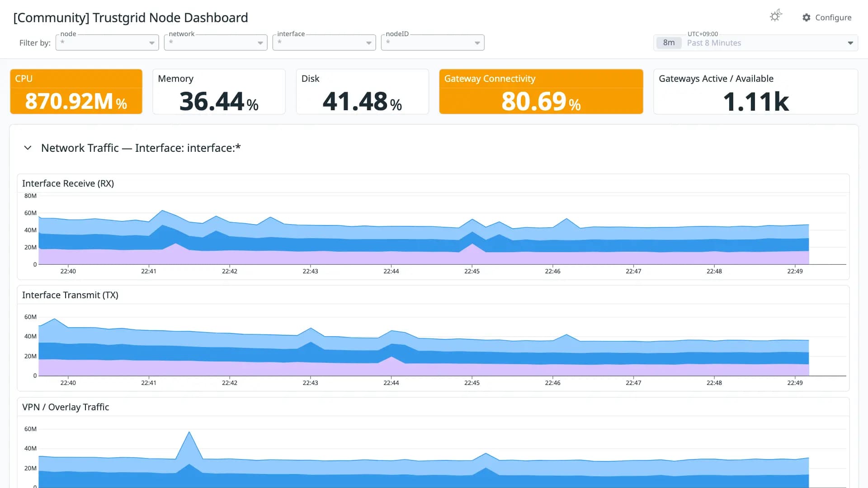Viewport: 868px width, 488px height.
Task: Open the nodeID filter dropdown
Action: (433, 42)
